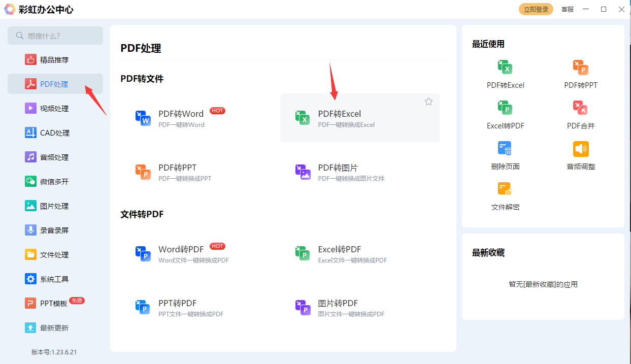Select 最新更新 in the sidebar menu

point(55,328)
